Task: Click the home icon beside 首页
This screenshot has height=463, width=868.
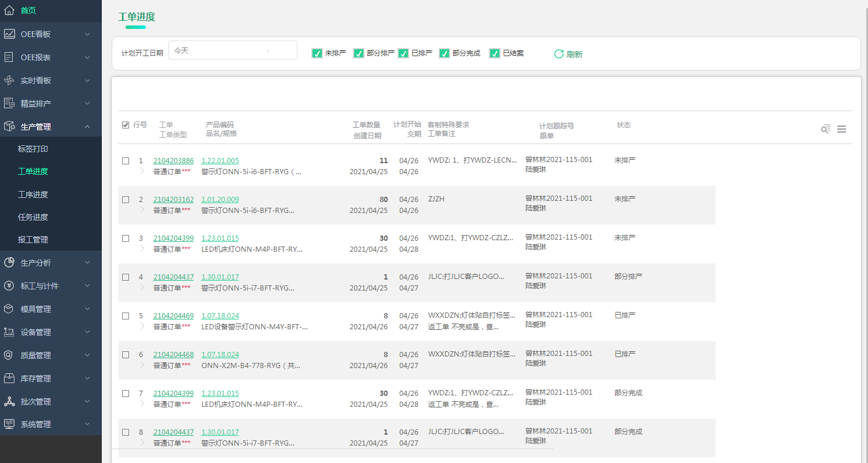Action: (9, 10)
